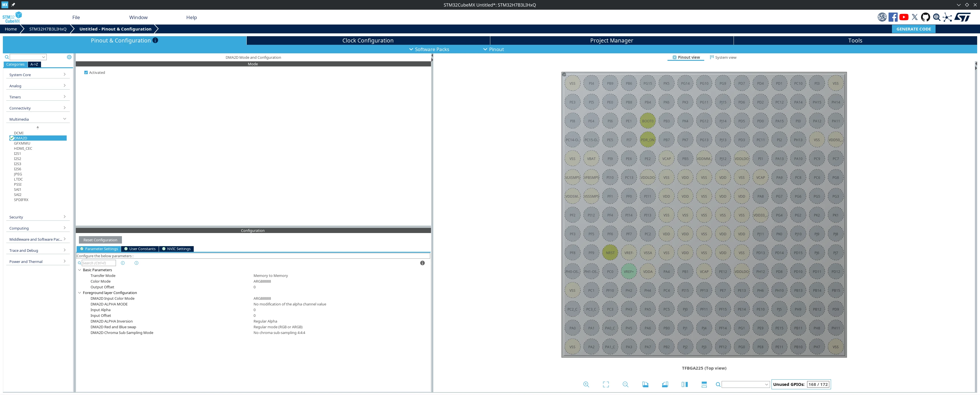The height and width of the screenshot is (395, 980).
Task: Click in the parameter Search (Ctrl+F) field
Action: [x=99, y=263]
